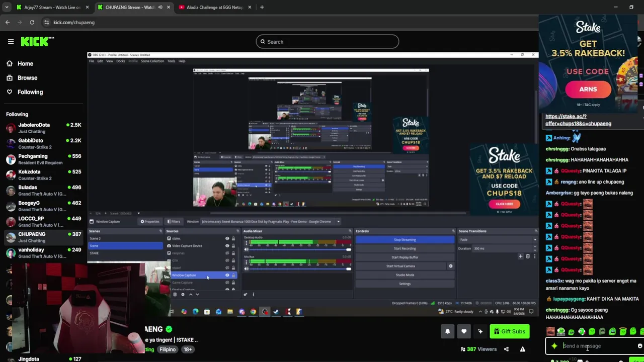Pop out the Sources dock
The height and width of the screenshot is (362, 644).
(x=237, y=231)
